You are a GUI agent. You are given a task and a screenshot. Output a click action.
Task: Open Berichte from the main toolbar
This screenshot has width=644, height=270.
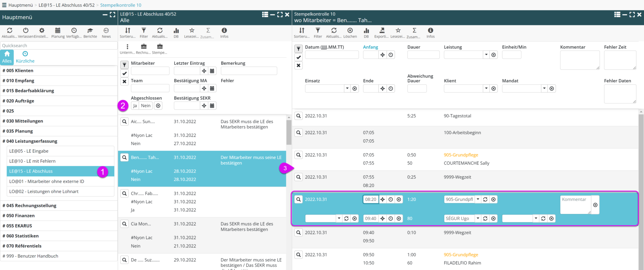click(90, 31)
